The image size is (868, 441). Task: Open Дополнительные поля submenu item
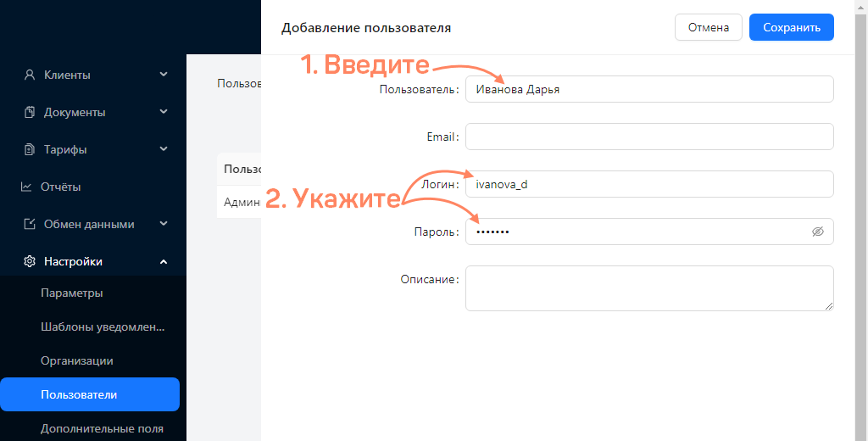pos(102,429)
